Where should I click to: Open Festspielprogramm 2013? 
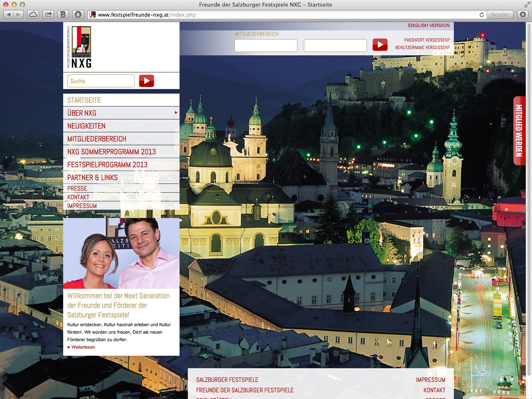[121, 165]
